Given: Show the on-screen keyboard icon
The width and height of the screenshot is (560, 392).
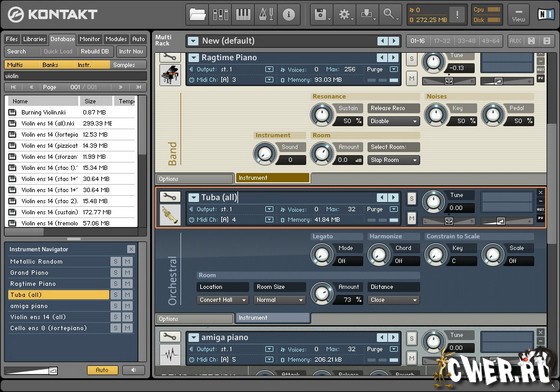Looking at the screenshot, I should 243,15.
